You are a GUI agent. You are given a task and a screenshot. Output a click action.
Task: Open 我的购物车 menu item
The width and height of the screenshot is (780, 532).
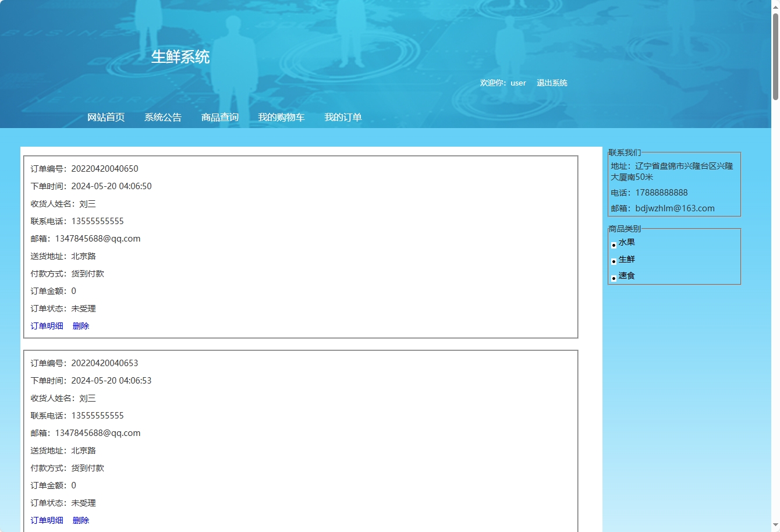pos(281,118)
